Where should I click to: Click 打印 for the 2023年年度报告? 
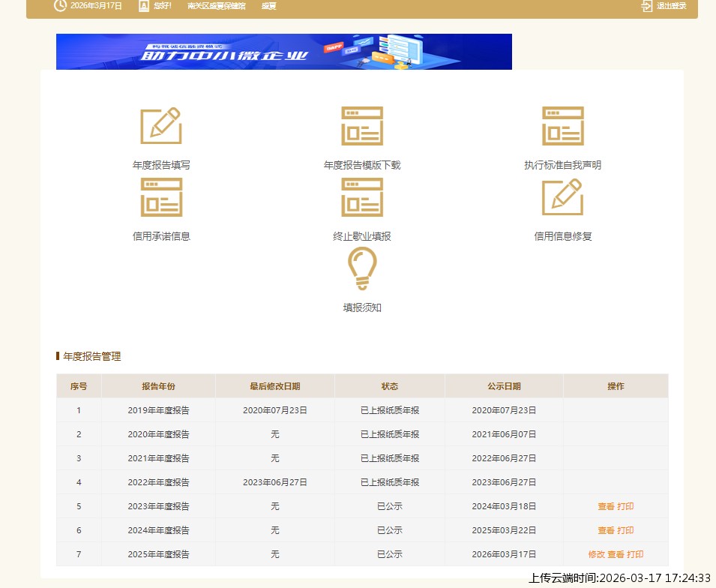625,506
